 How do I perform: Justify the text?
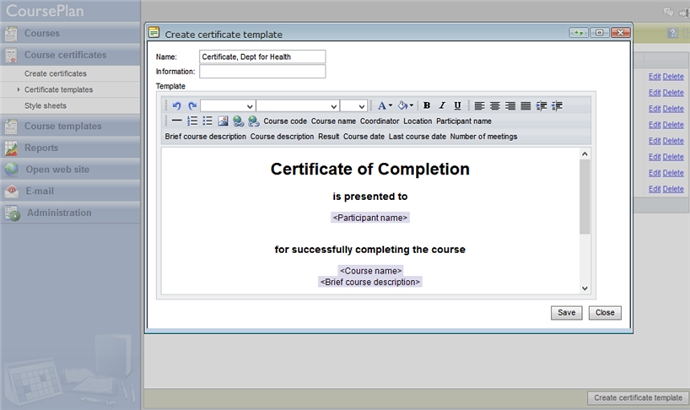[526, 106]
